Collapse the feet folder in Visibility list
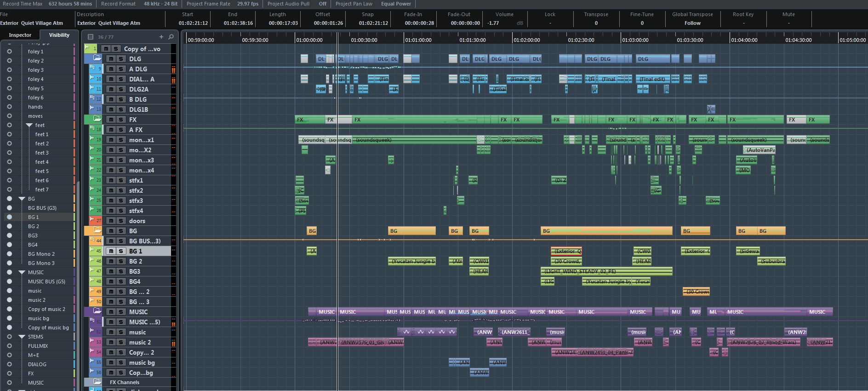The height and width of the screenshot is (391, 868). [x=29, y=125]
